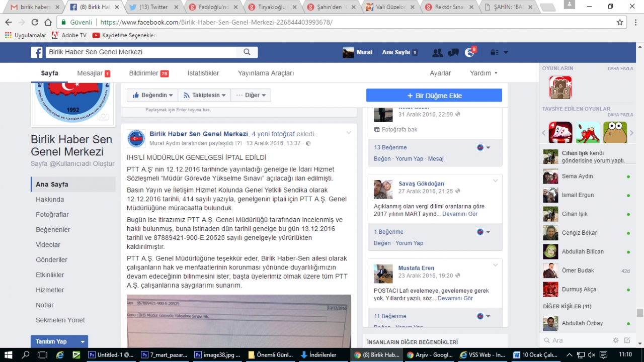Screen dimensions: 644x362
Task: Open the Pou suggested game icon
Action: tap(615, 133)
